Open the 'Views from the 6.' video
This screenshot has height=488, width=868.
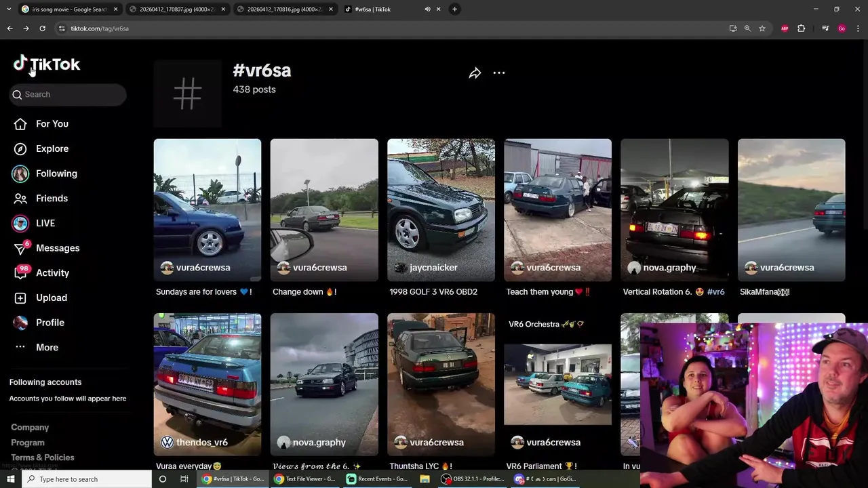324,384
